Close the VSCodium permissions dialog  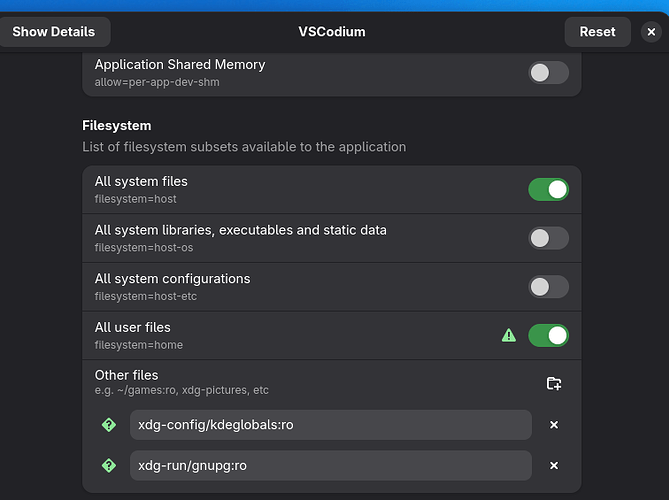coord(651,32)
